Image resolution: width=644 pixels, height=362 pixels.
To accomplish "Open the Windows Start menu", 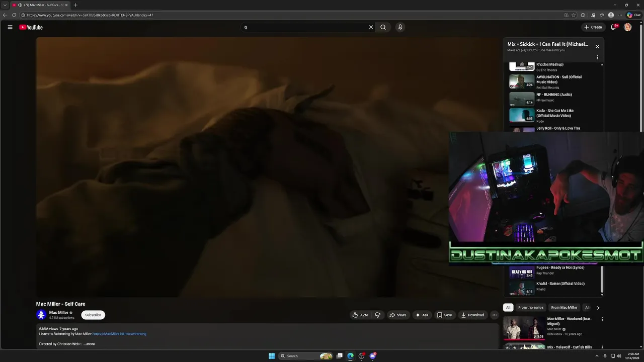I will (272, 356).
